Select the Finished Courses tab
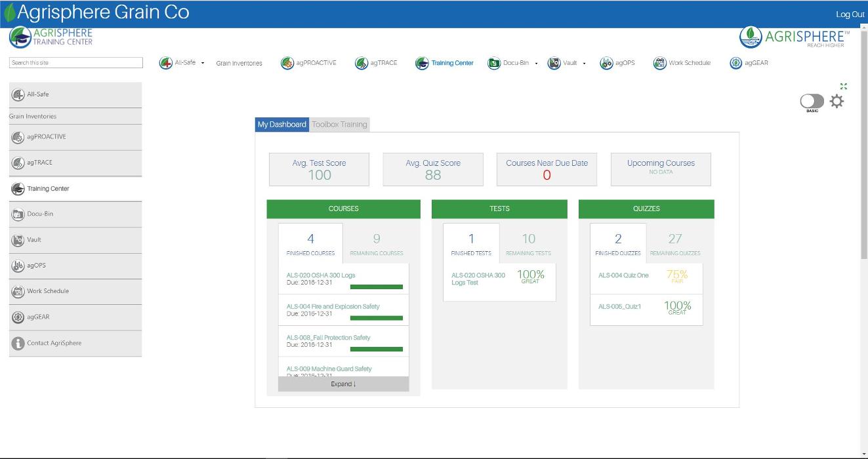This screenshot has width=868, height=459. coord(310,243)
